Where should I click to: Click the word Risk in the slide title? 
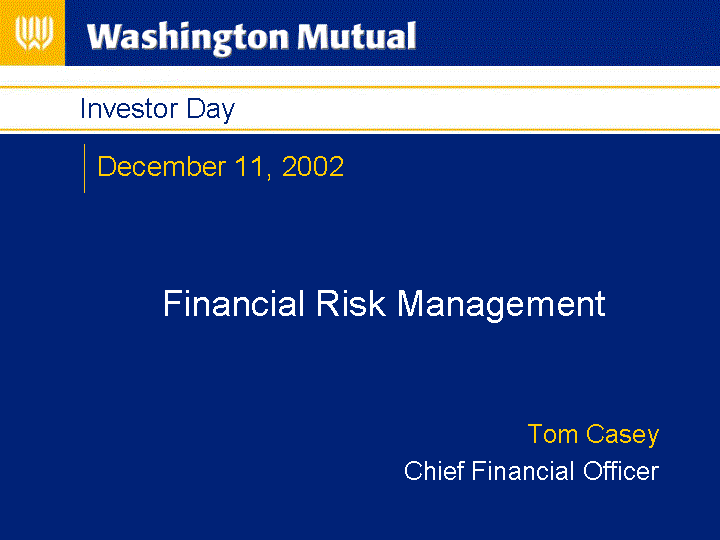pyautogui.click(x=350, y=303)
